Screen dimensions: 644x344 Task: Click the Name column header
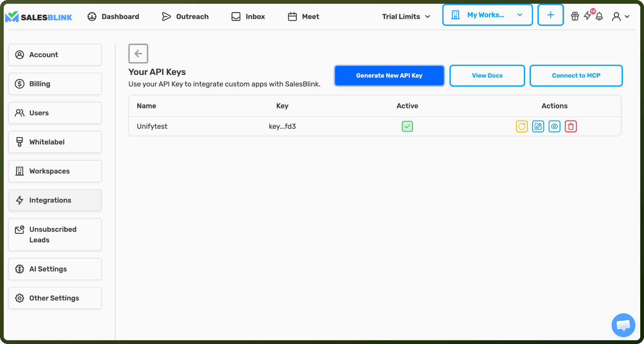coord(146,106)
